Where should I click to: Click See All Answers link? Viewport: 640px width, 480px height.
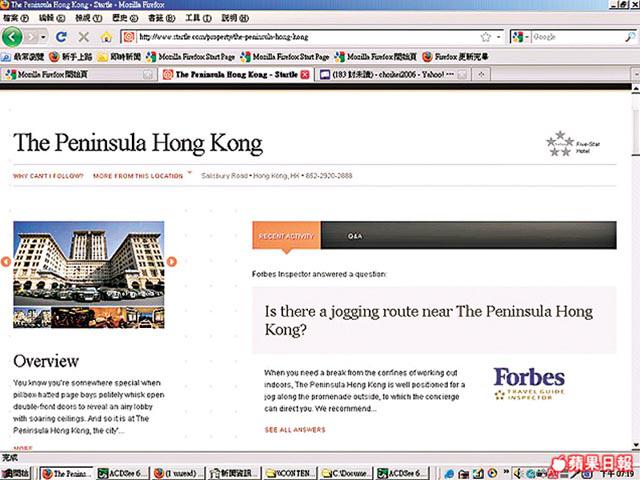[295, 429]
